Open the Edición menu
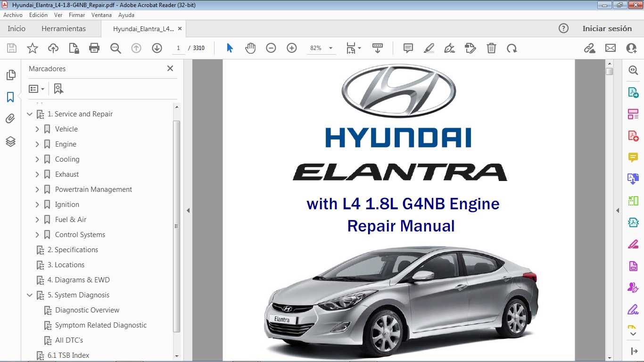Screen dimensions: 644x362 tap(38, 15)
